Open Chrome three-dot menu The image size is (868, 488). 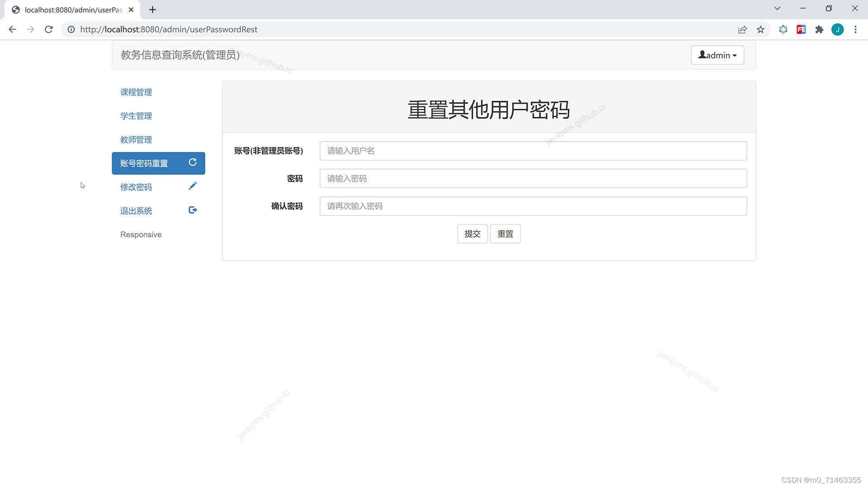click(855, 29)
